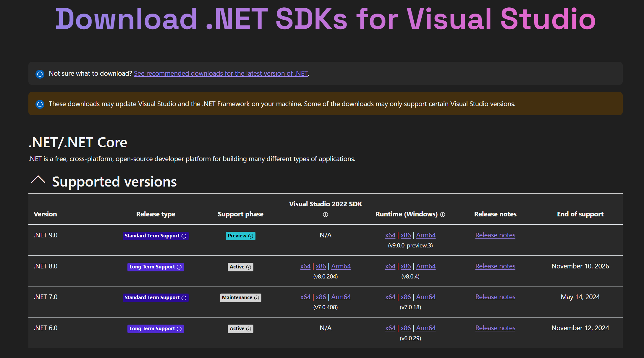Click info icon on .NET 8.0 Active badge
The width and height of the screenshot is (644, 358).
point(249,267)
